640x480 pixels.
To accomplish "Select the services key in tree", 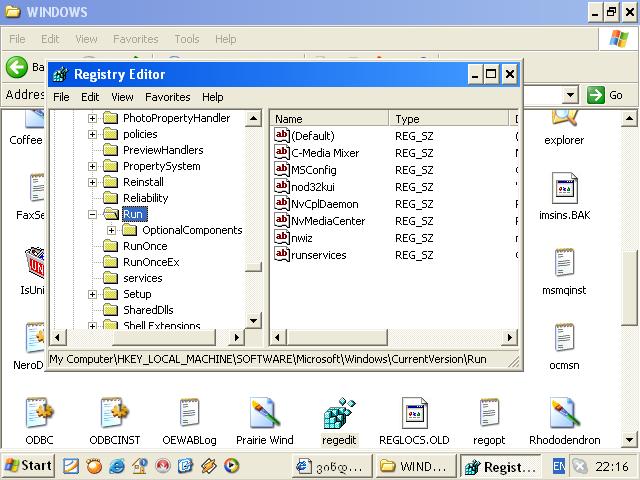I will pyautogui.click(x=143, y=278).
